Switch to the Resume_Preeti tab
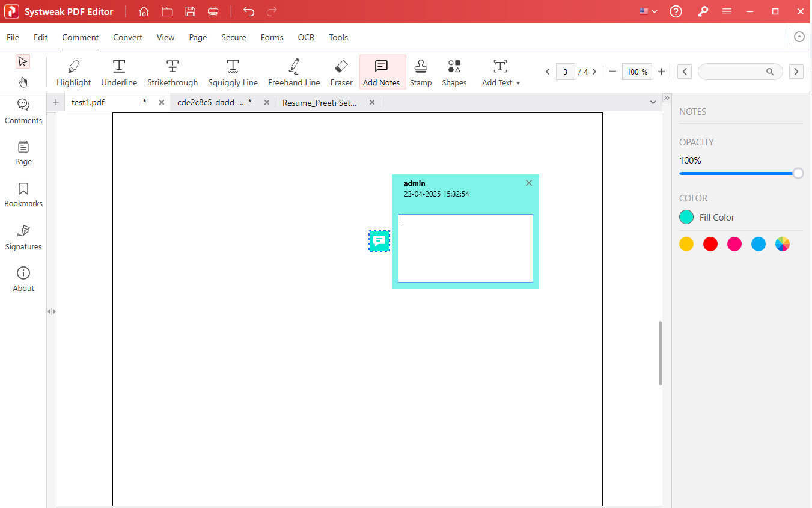Viewport: 812px width, 508px height. [x=320, y=103]
